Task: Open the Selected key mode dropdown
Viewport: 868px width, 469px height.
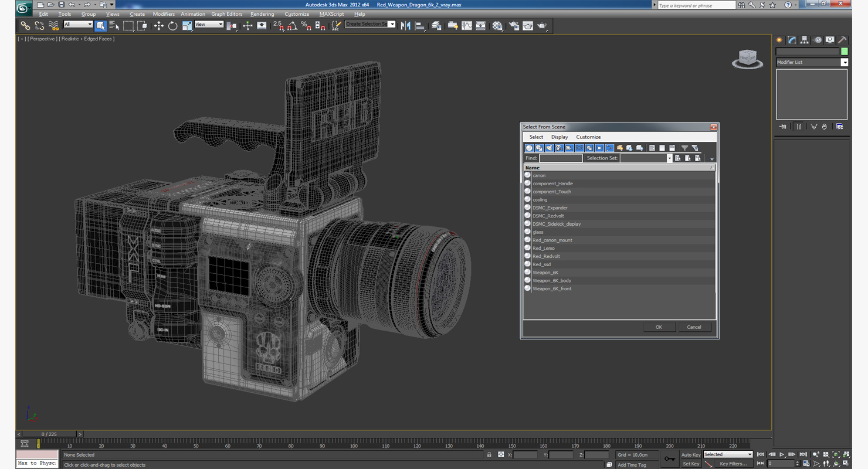Action: (728, 454)
